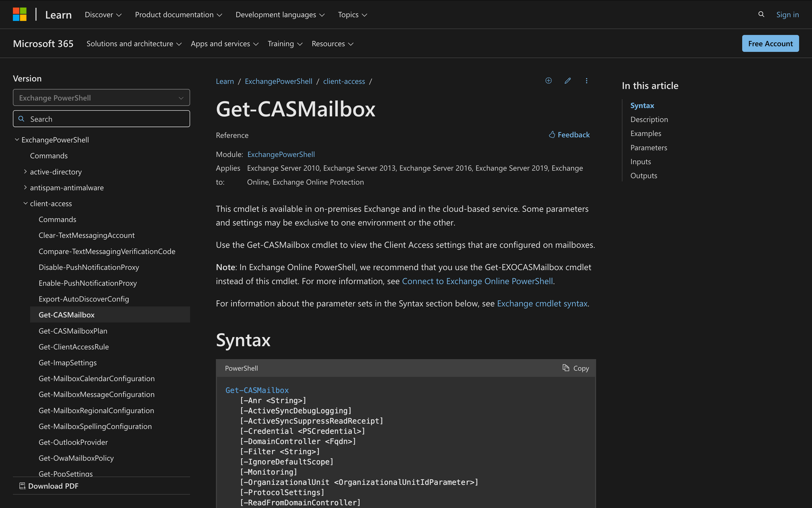Viewport: 812px width, 508px height.
Task: Open Get-ClientAccessRule in sidebar
Action: (x=73, y=347)
